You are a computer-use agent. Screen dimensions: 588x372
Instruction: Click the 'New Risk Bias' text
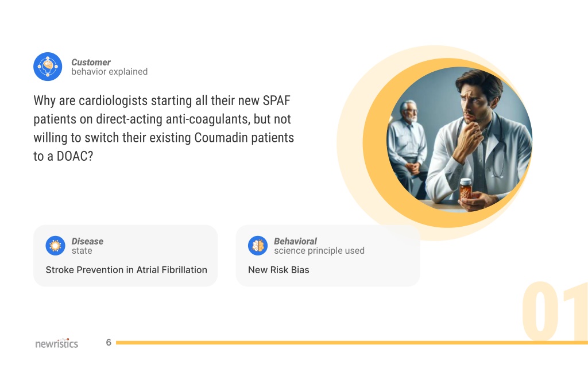point(278,270)
